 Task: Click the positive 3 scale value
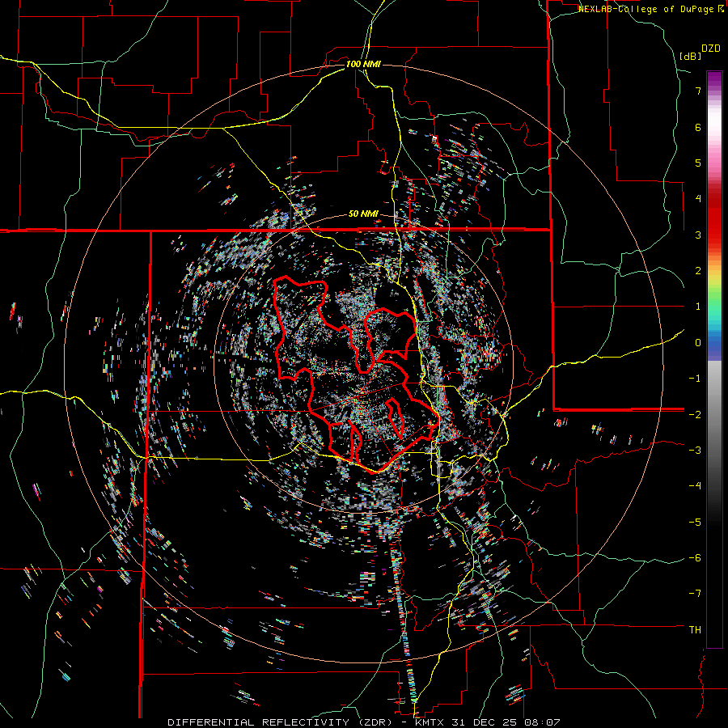pyautogui.click(x=698, y=235)
